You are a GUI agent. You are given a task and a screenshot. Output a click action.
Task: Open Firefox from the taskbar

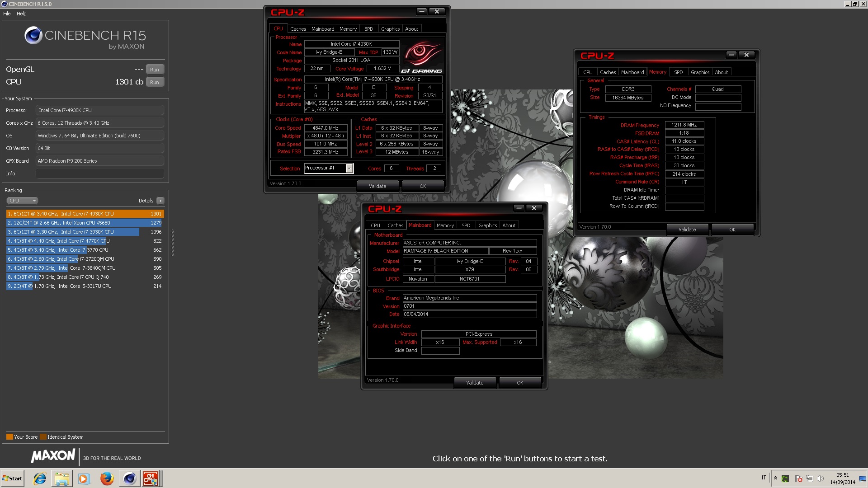click(x=107, y=479)
